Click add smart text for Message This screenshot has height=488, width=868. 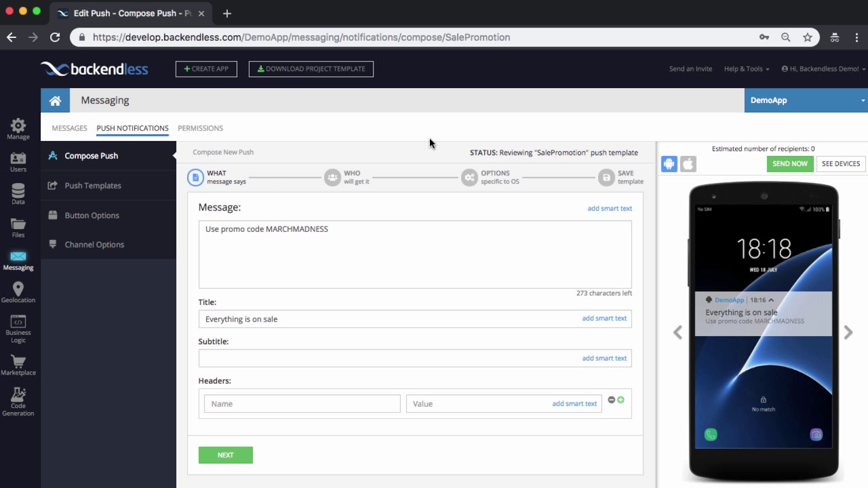tap(610, 209)
